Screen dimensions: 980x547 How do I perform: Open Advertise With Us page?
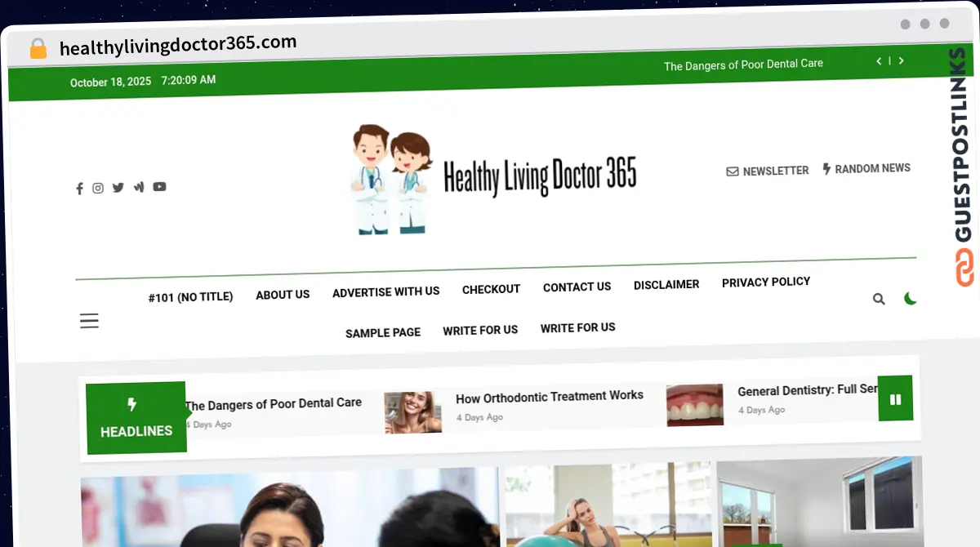(x=385, y=291)
